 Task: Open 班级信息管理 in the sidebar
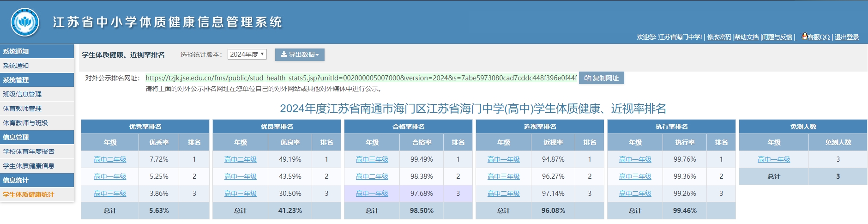click(x=37, y=94)
